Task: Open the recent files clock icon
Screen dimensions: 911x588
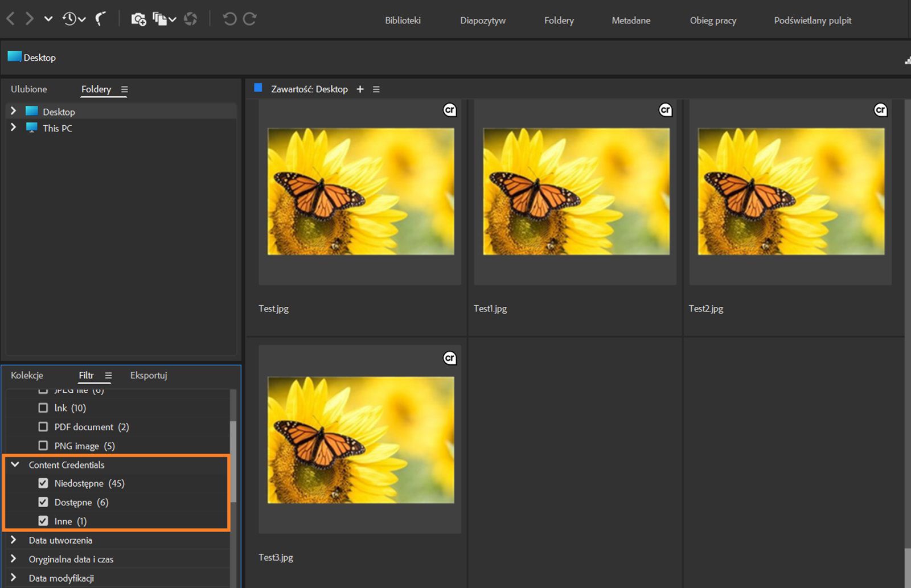Action: 70,19
